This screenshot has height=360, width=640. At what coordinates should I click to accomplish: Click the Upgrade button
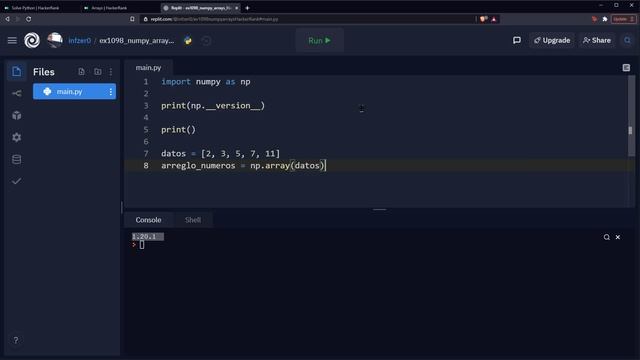click(552, 40)
